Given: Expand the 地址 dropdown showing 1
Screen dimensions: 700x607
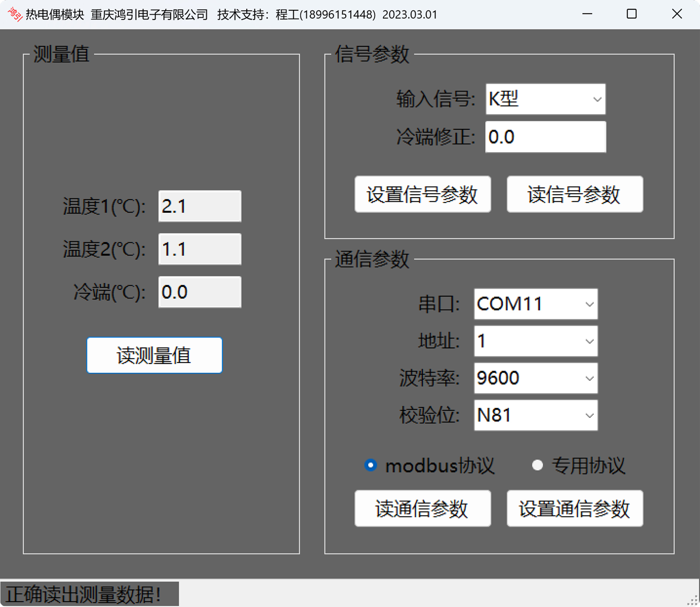Looking at the screenshot, I should [536, 341].
